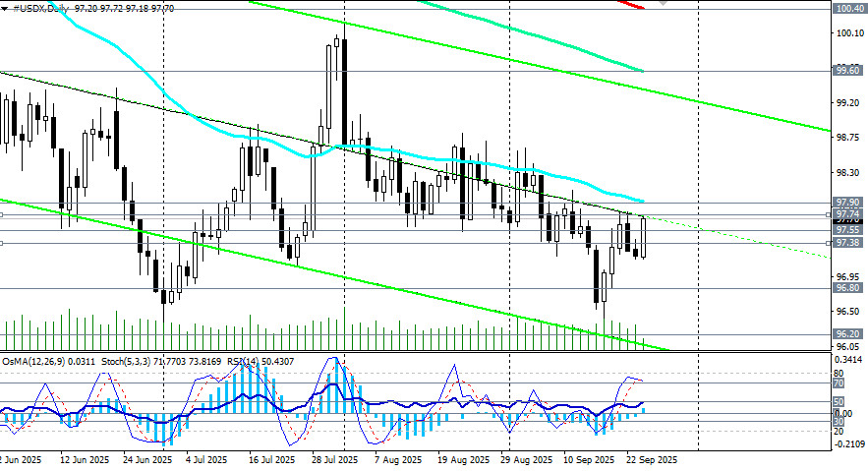868x471 pixels.
Task: Click the 0.3414 value on indicator scale
Action: (x=847, y=362)
